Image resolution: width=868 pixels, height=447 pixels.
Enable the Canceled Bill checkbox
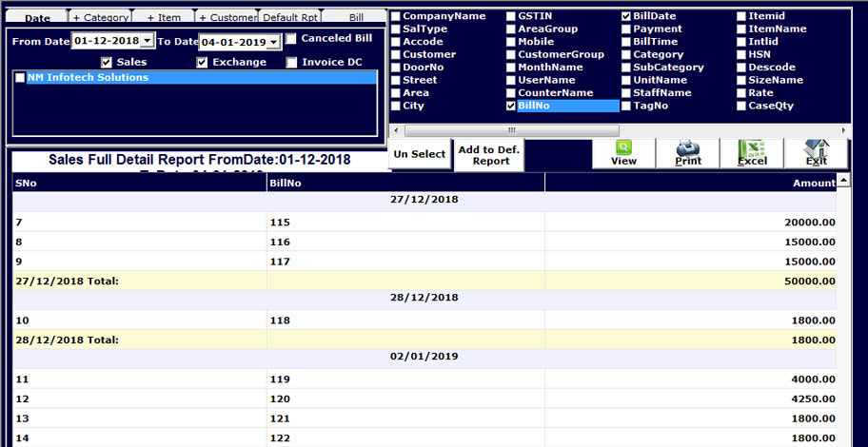[292, 39]
